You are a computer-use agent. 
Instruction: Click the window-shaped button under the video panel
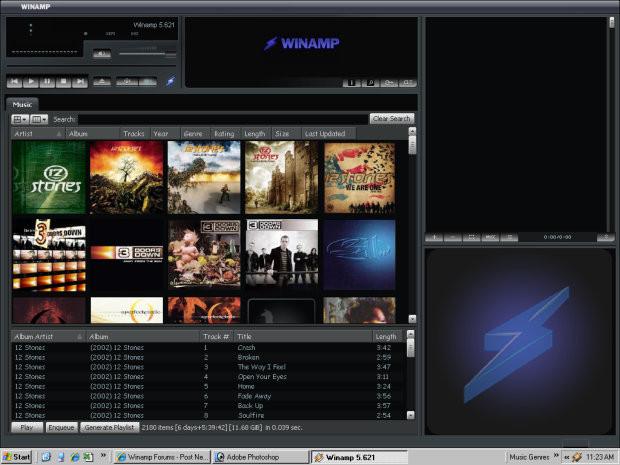tap(407, 83)
